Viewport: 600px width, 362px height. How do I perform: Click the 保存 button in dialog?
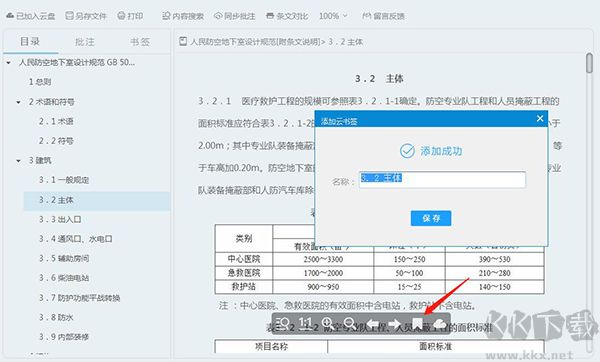coord(431,218)
